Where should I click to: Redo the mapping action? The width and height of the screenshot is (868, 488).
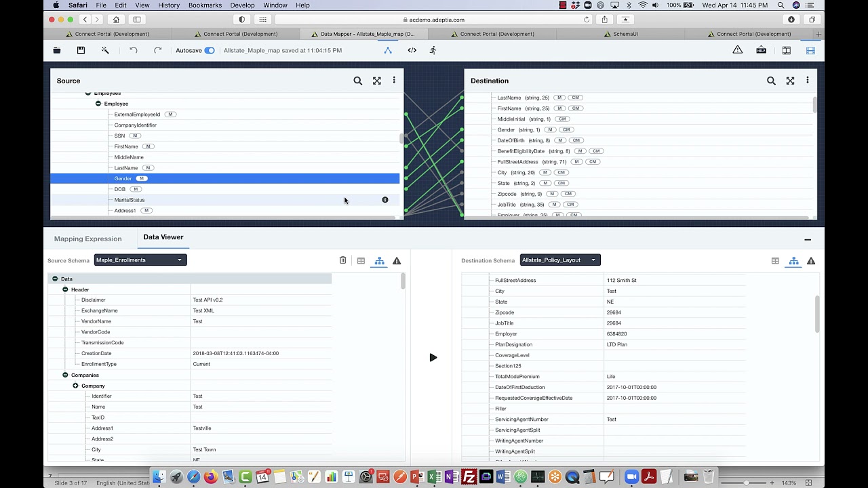click(x=158, y=50)
